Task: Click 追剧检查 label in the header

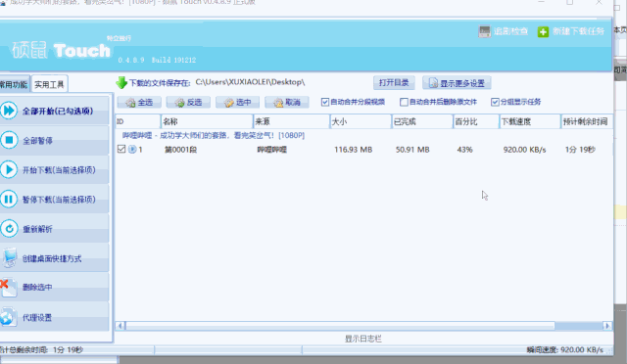Action: tap(510, 31)
